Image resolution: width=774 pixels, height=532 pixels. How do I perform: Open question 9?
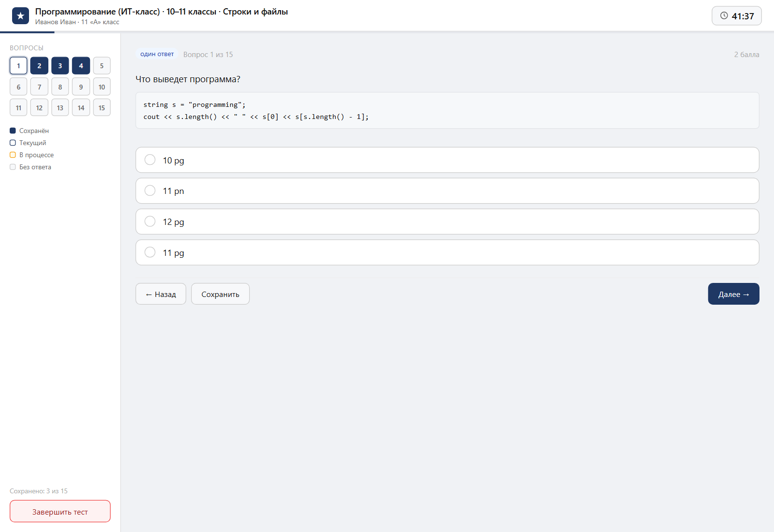click(x=81, y=87)
